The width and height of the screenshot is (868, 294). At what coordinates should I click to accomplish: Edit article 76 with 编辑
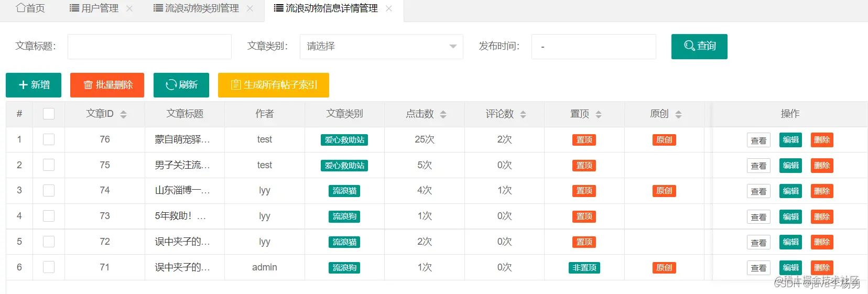click(790, 140)
